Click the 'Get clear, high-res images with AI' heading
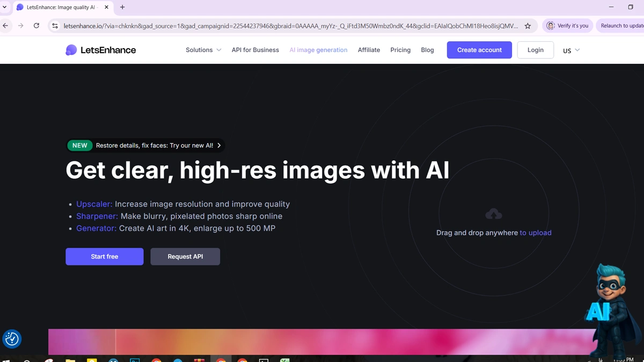The image size is (644, 362). [258, 170]
